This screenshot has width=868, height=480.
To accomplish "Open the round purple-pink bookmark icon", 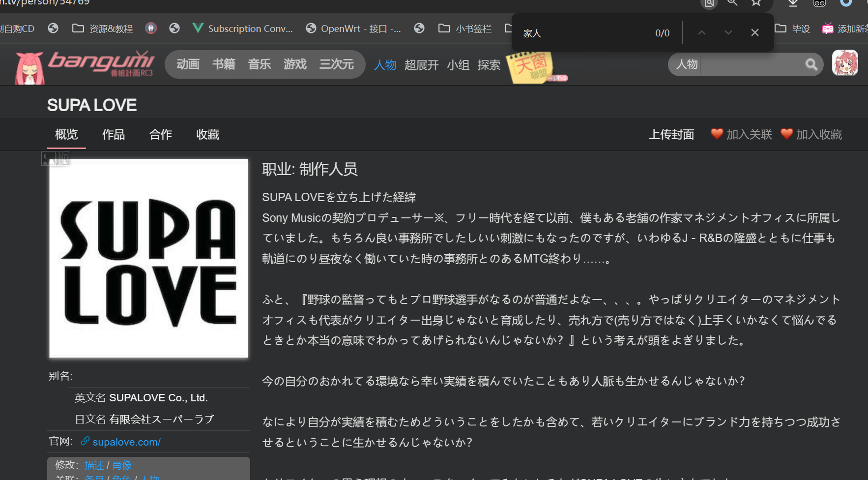I will tap(151, 28).
